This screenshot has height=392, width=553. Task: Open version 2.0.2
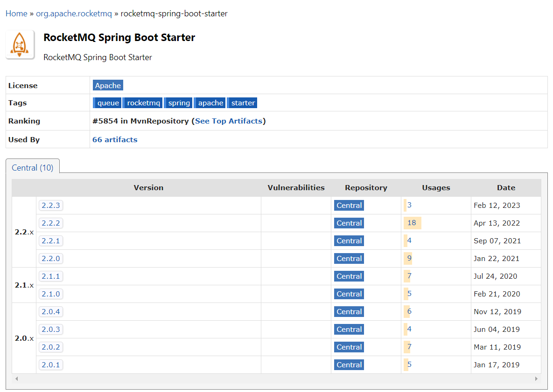(51, 347)
